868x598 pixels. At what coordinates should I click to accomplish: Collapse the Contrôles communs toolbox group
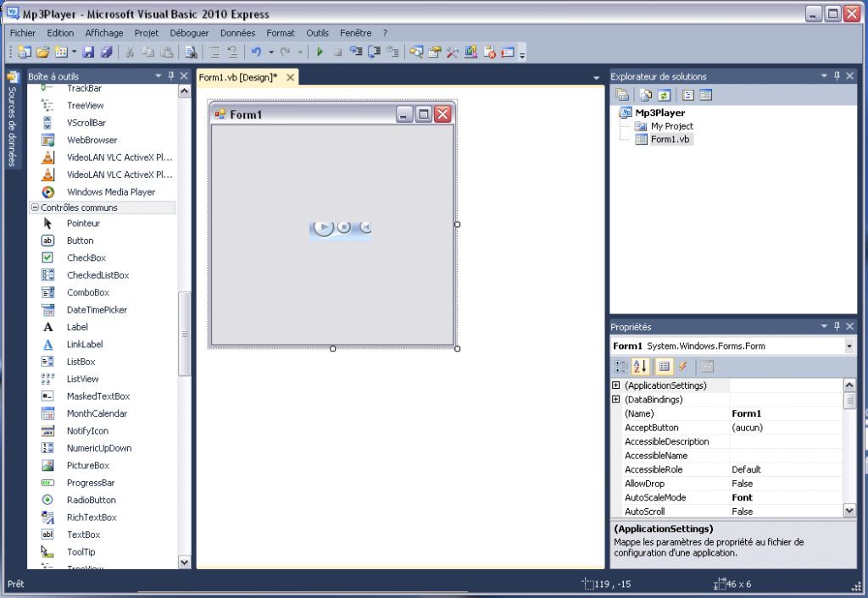(35, 208)
